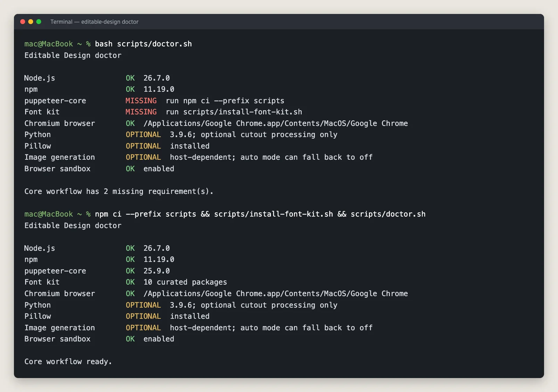
Task: Click the second 'puppeteer-core' label
Action: (x=55, y=271)
